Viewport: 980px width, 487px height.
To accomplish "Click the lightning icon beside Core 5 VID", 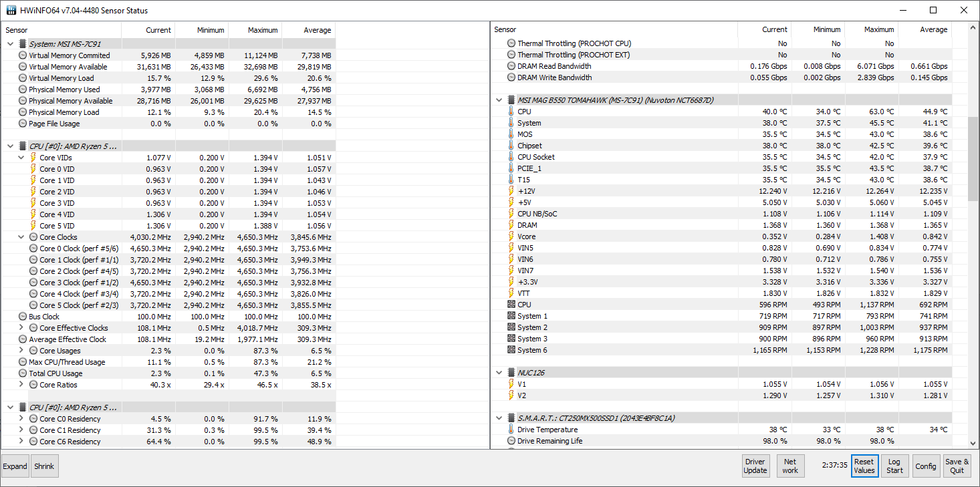I will 33,226.
